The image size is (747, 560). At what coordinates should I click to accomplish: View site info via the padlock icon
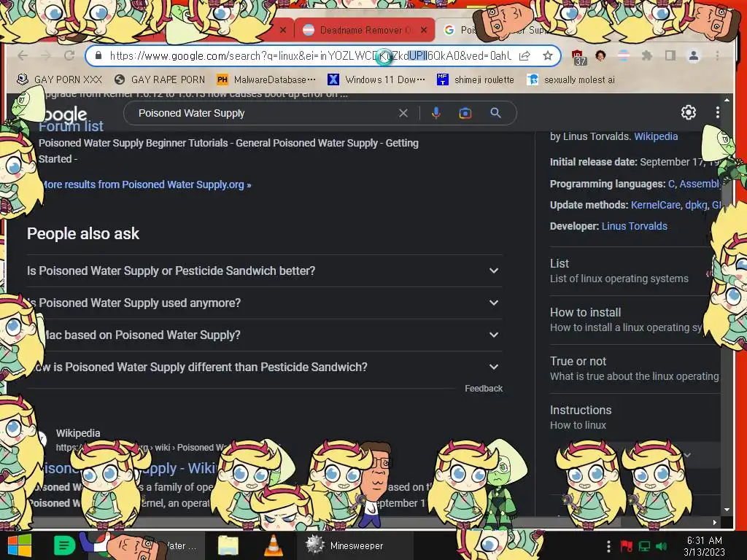[98, 55]
